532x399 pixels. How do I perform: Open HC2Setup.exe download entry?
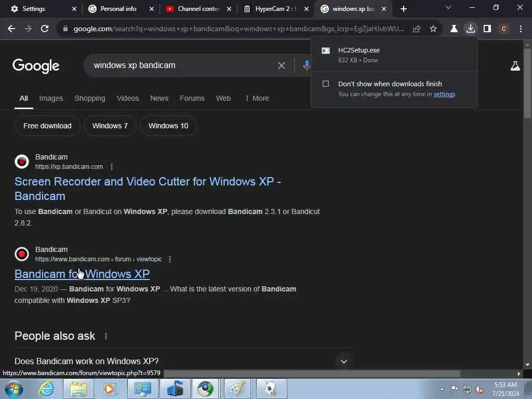(394, 55)
